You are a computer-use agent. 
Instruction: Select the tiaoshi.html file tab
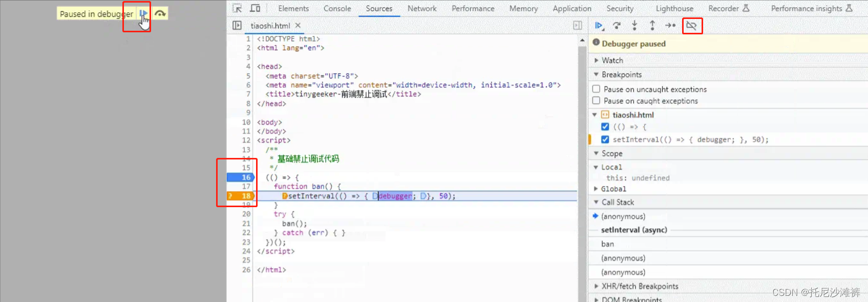(x=270, y=26)
